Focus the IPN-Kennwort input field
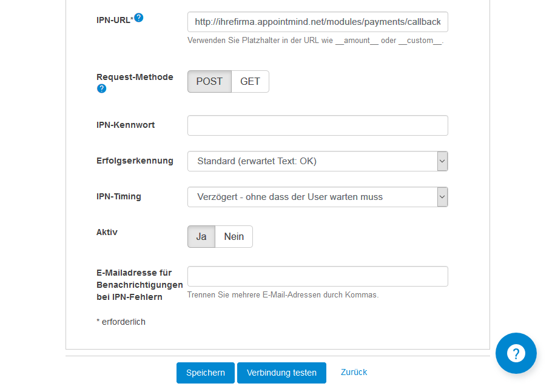 pos(317,125)
